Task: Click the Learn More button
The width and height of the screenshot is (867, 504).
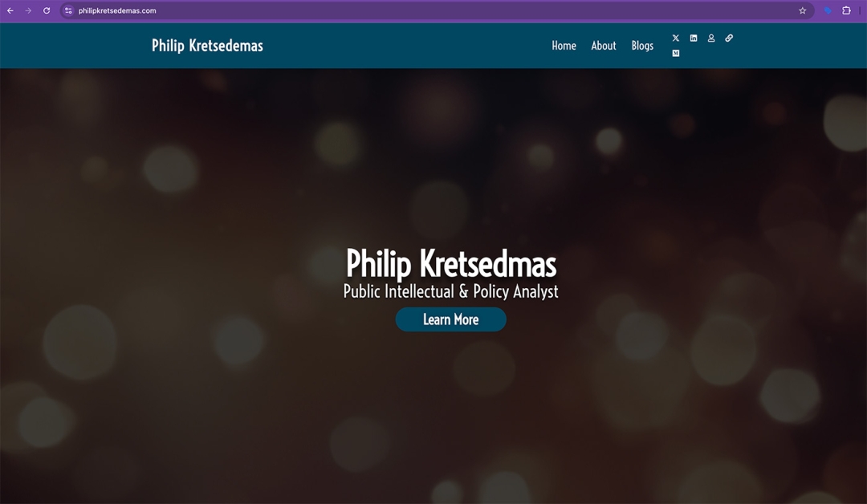Action: pos(450,319)
